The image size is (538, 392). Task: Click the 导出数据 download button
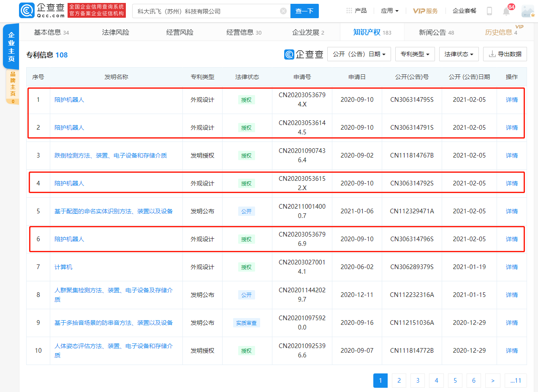tap(505, 54)
